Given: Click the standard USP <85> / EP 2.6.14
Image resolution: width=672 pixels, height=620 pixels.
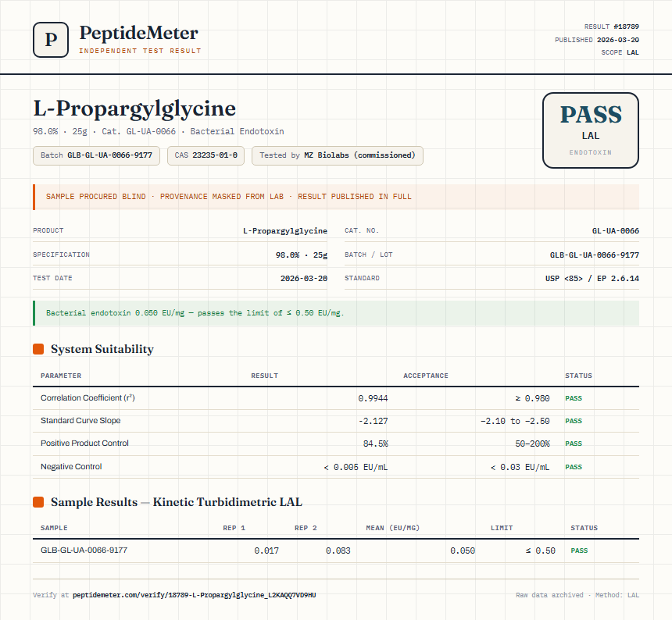Looking at the screenshot, I should point(592,278).
